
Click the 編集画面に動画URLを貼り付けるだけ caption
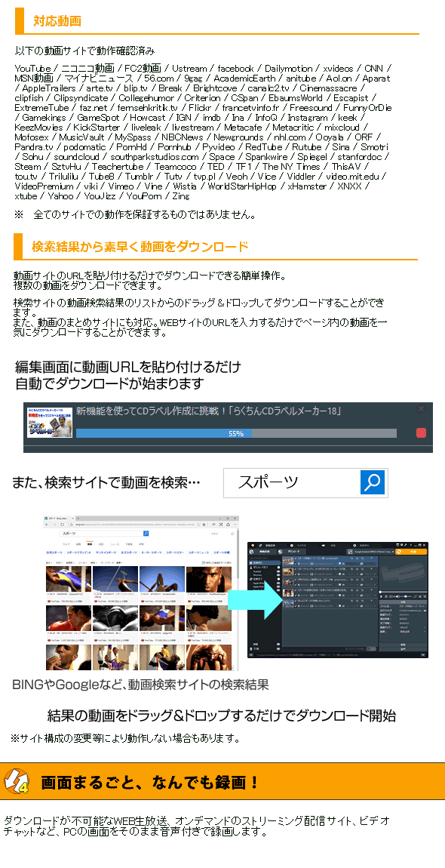click(128, 367)
